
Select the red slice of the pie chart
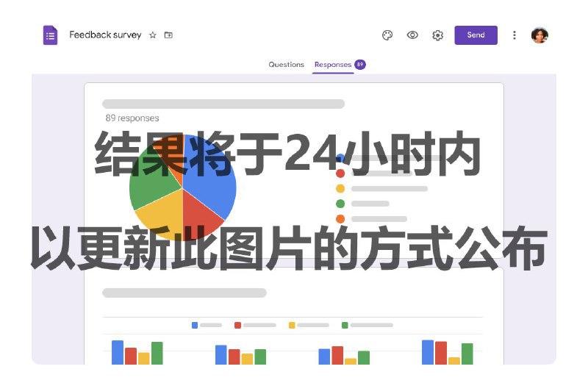coord(201,213)
